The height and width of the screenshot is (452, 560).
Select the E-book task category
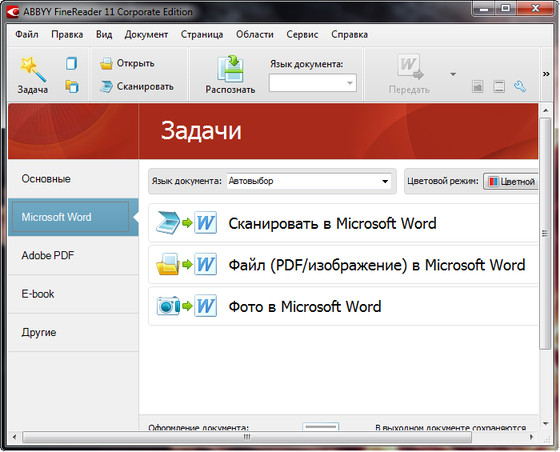click(73, 294)
